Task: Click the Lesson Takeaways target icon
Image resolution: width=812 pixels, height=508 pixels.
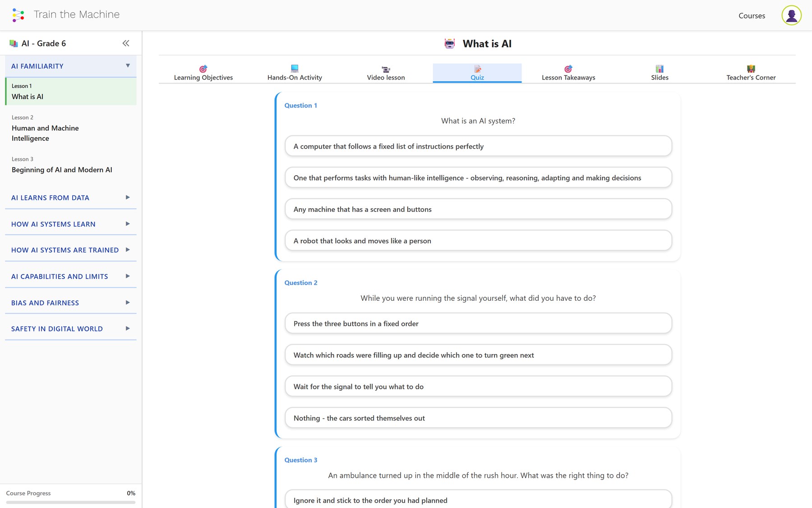Action: (x=568, y=69)
